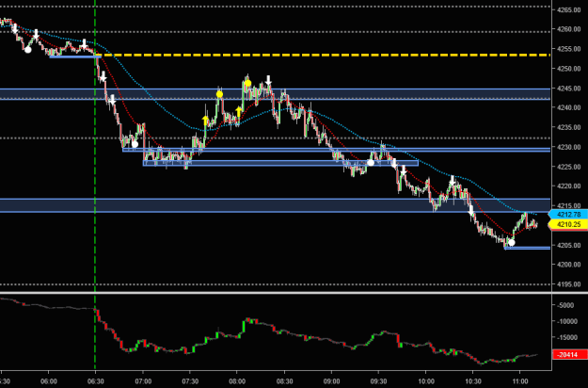
Task: Select the wide blue zone around 4215
Action: coord(276,205)
